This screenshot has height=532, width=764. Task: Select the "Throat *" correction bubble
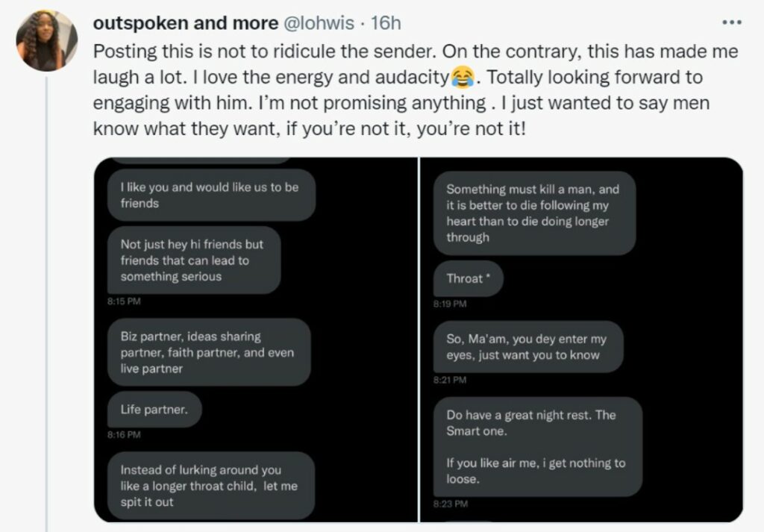(468, 278)
